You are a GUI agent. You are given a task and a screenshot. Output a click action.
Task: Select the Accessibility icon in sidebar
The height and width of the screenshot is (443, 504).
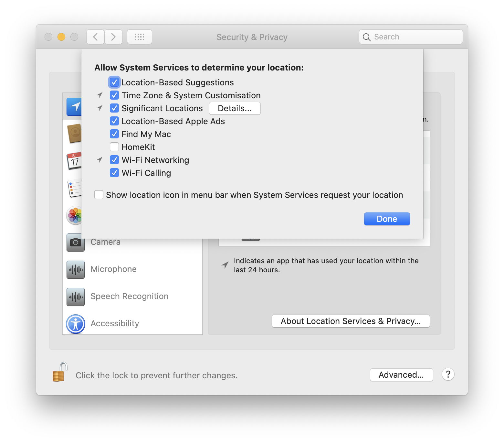75,324
